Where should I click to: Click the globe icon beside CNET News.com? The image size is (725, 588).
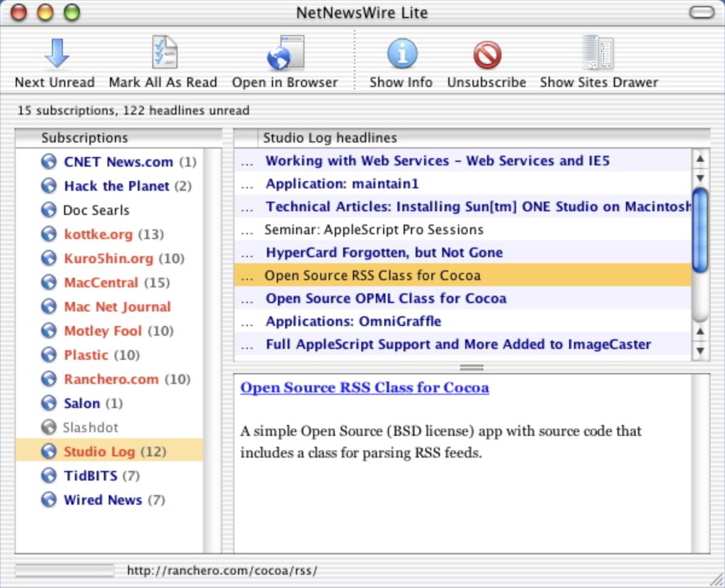point(48,162)
